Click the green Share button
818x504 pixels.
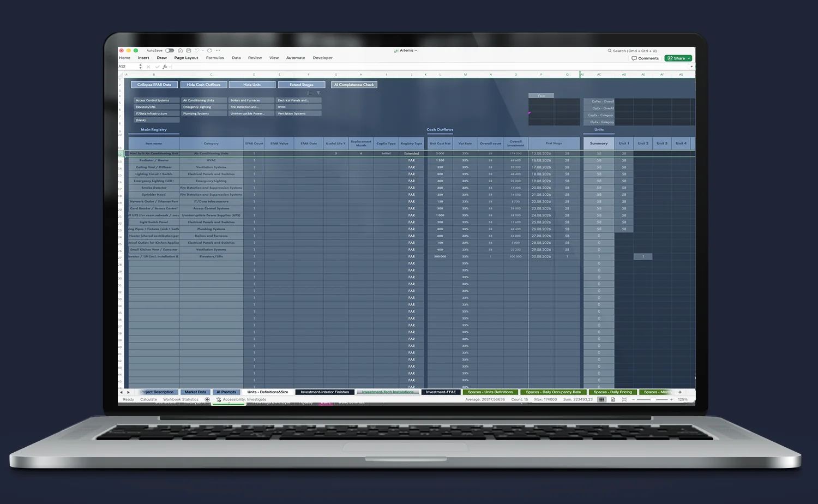(x=678, y=58)
